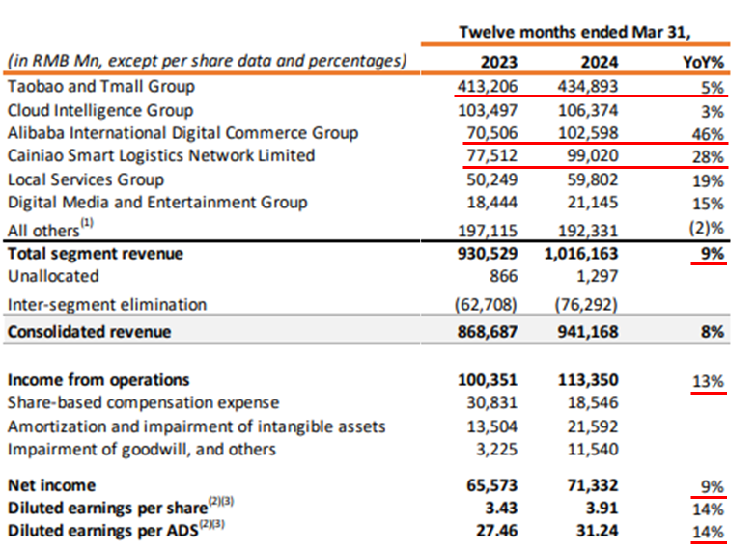
Task: Select the 2023 column header
Action: click(x=498, y=62)
